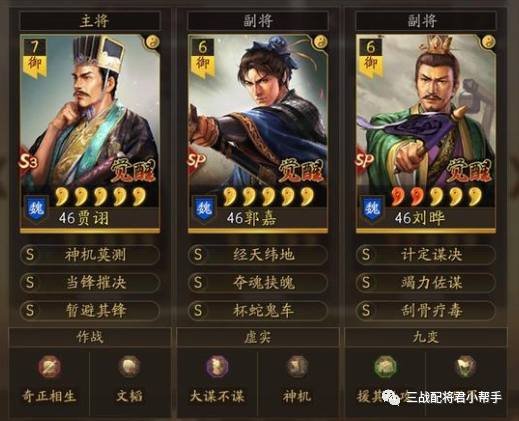Tap the yin-yang badge on 郭嘉's card
519x421 pixels.
coord(321,42)
